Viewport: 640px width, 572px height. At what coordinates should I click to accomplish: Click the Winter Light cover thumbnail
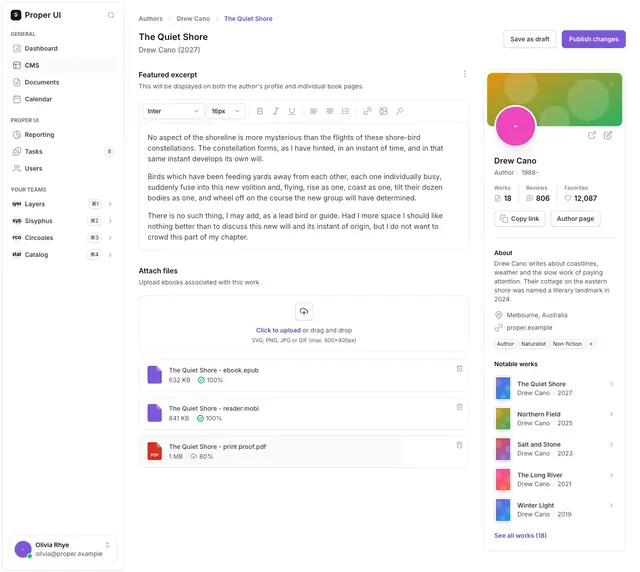503,510
